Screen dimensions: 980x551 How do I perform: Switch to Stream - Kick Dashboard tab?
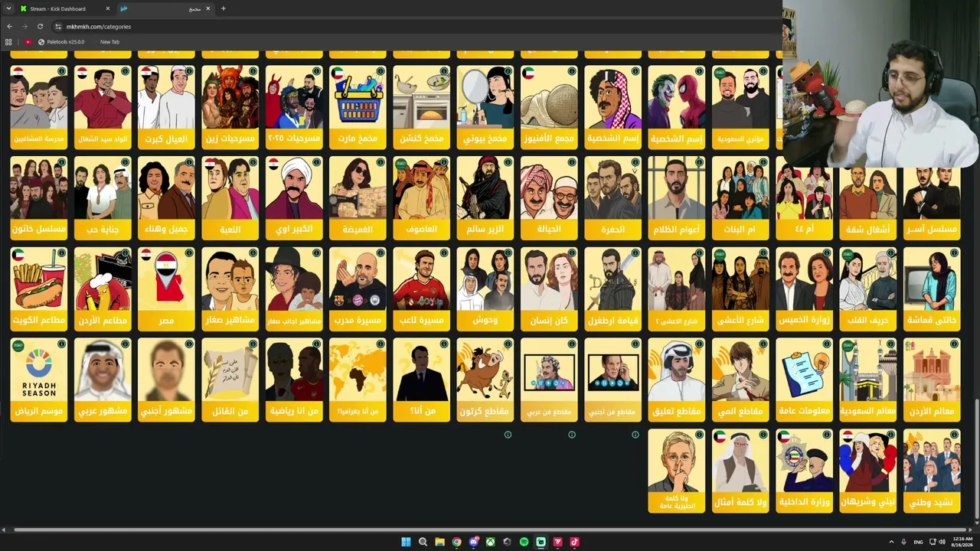click(x=65, y=8)
